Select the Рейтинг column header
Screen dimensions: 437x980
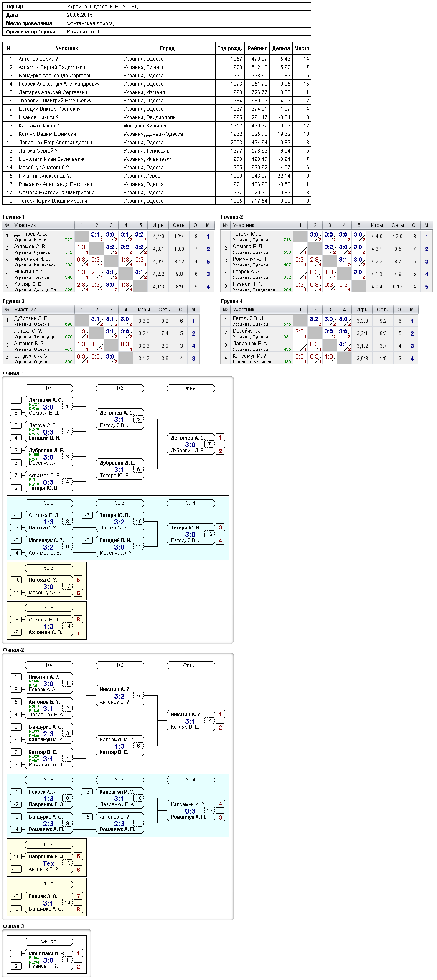(x=257, y=48)
